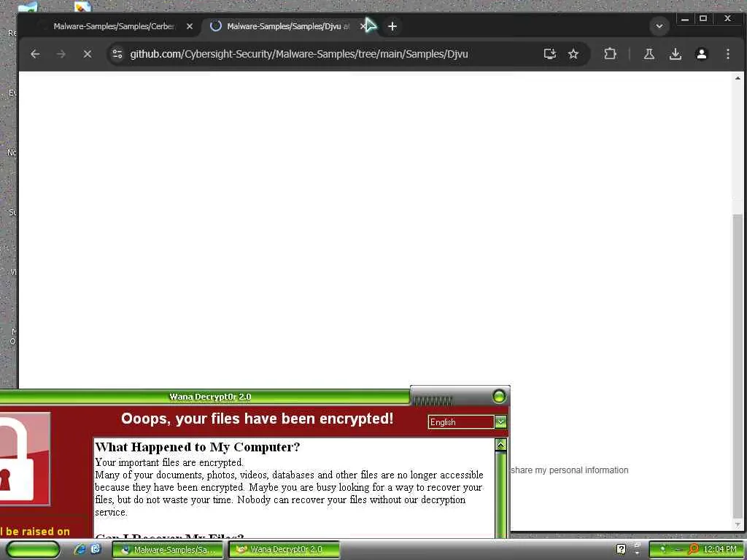Stop loading the Djvu page
Image resolution: width=747 pixels, height=560 pixels.
(88, 54)
